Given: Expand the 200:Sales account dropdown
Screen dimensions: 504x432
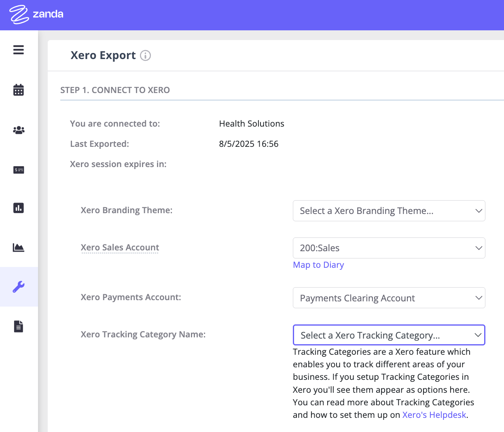Looking at the screenshot, I should (389, 248).
